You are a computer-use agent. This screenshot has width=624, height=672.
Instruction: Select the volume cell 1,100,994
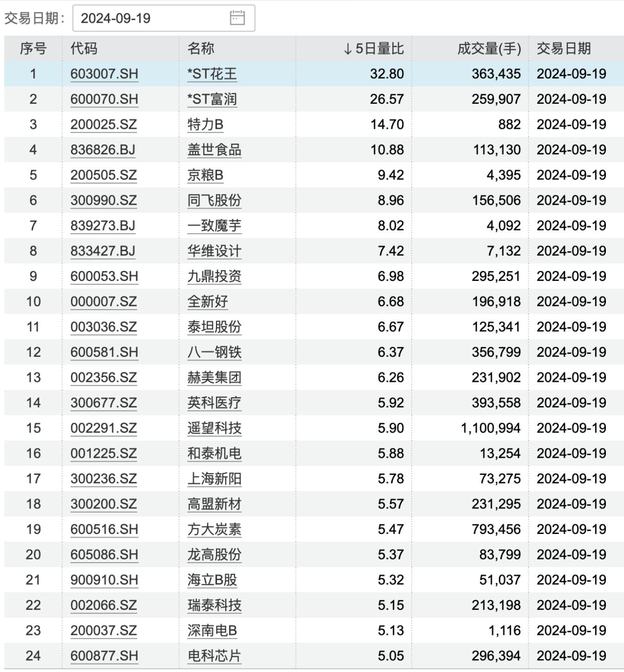click(490, 428)
